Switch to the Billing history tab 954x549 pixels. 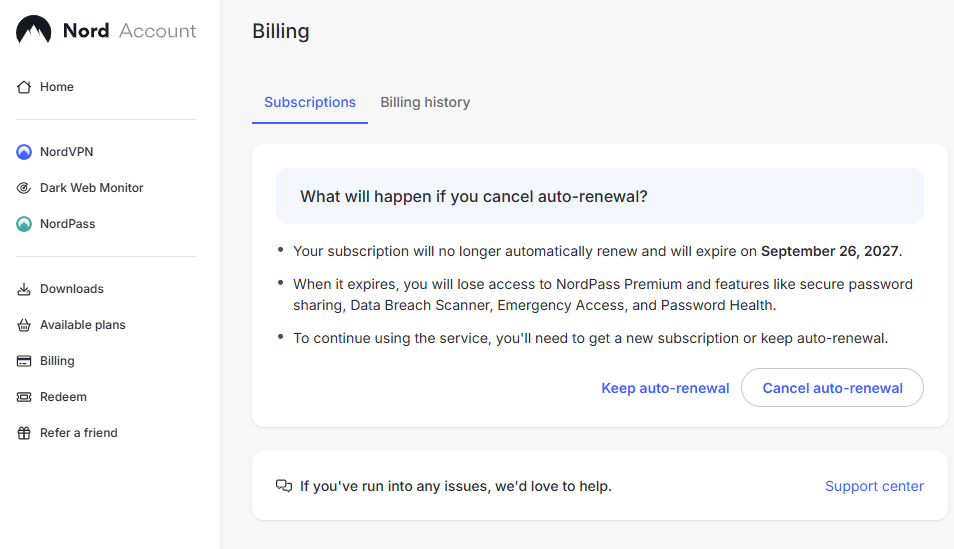tap(425, 102)
